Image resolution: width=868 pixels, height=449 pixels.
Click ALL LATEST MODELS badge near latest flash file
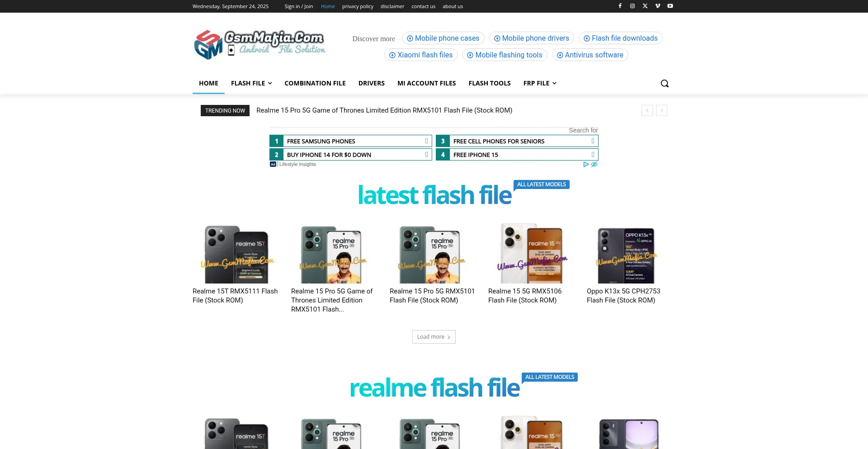[x=542, y=184]
